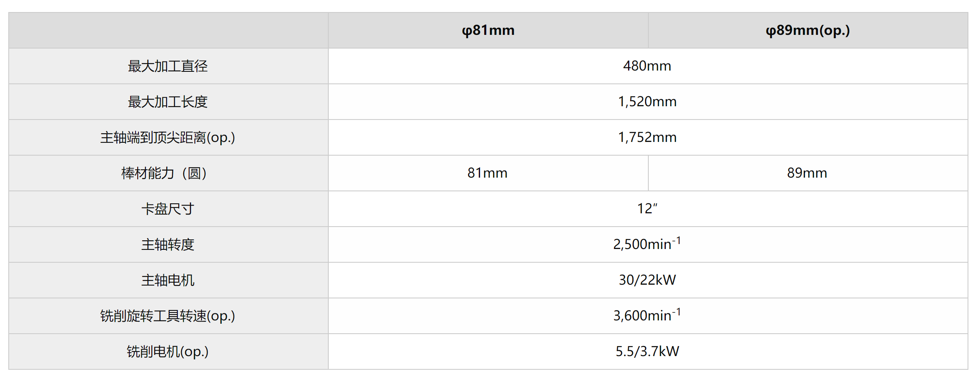The image size is (980, 376).
Task: Select the 主轴端到顶尖距离(op.) row label
Action: [168, 137]
